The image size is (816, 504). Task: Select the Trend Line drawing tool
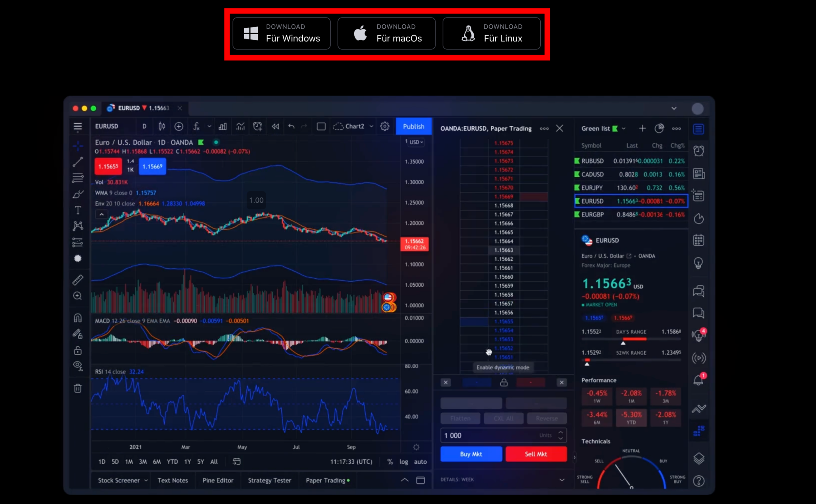click(x=78, y=162)
